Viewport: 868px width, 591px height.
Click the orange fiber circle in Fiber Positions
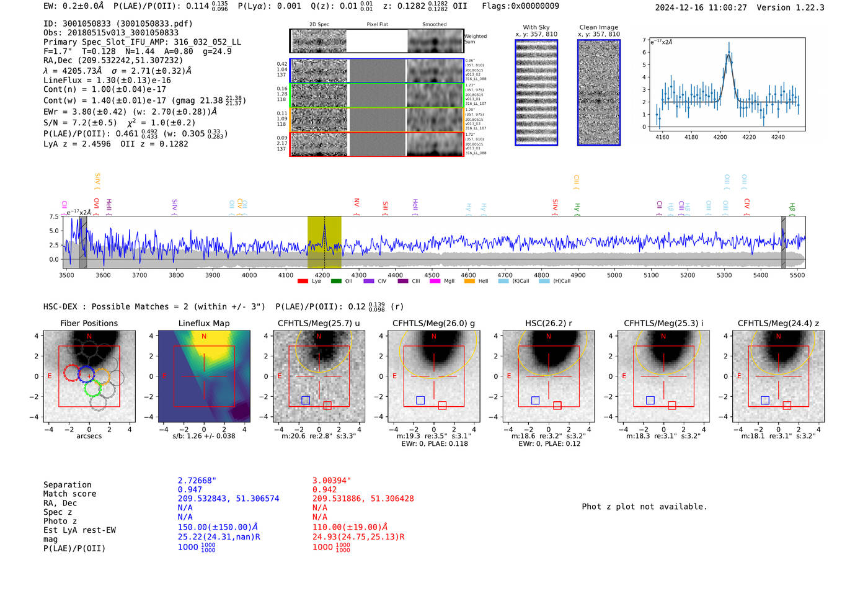tap(102, 376)
